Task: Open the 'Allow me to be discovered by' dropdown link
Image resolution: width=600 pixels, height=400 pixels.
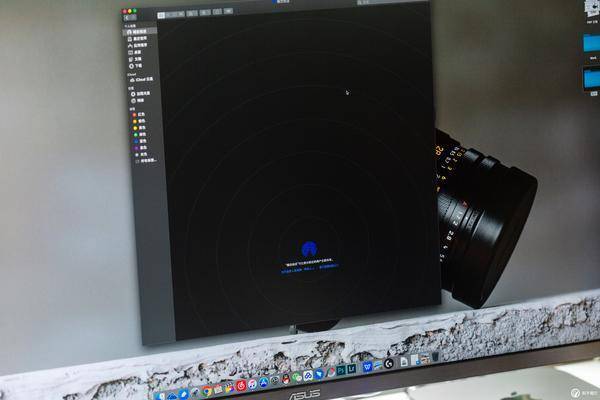Action: click(297, 271)
